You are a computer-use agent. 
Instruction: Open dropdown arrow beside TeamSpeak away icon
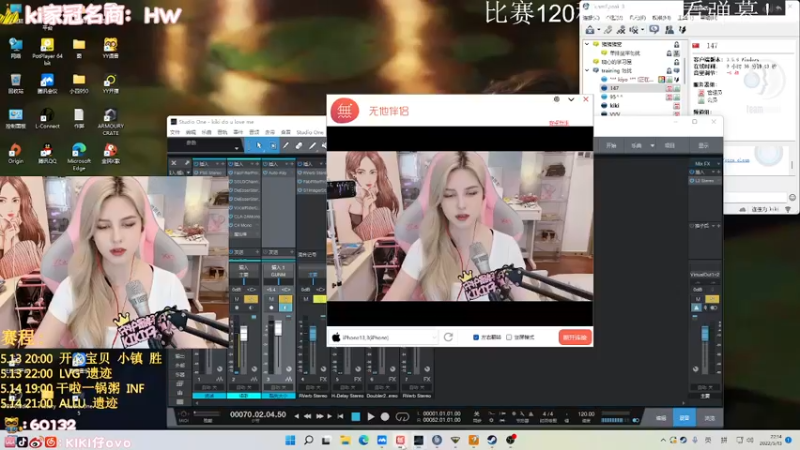click(598, 31)
